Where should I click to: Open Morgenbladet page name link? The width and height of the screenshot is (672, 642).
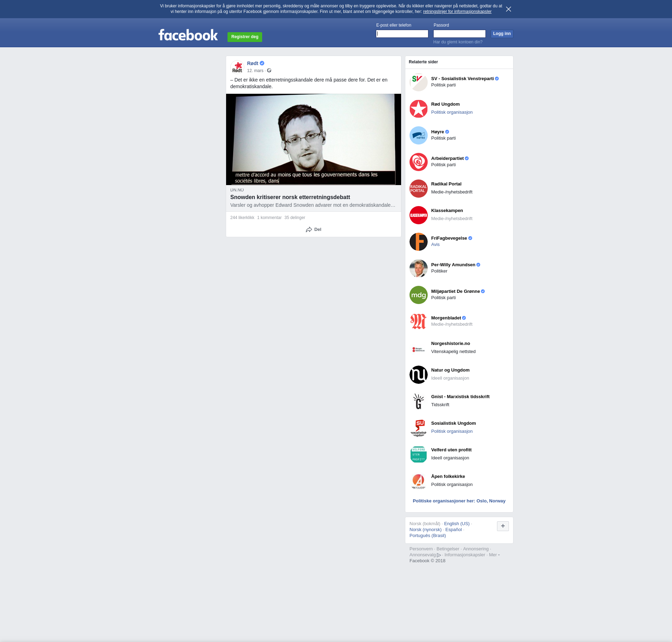[446, 318]
